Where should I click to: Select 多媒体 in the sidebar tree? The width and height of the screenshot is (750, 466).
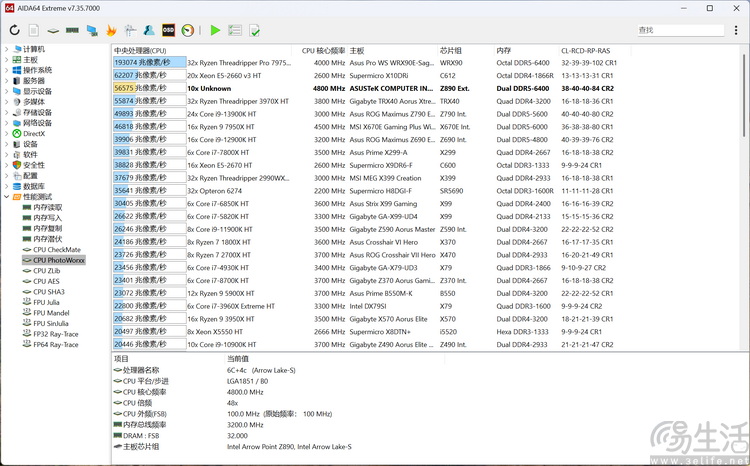click(33, 101)
